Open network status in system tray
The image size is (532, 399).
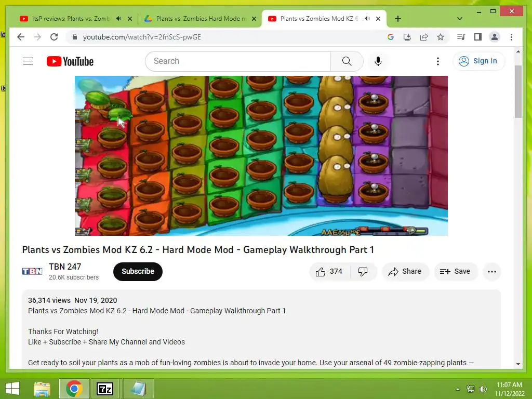pyautogui.click(x=471, y=389)
